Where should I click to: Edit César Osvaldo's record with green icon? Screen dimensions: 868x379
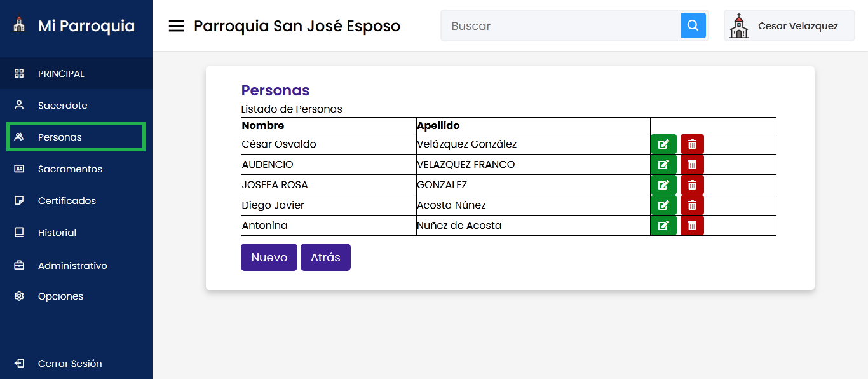(x=663, y=144)
